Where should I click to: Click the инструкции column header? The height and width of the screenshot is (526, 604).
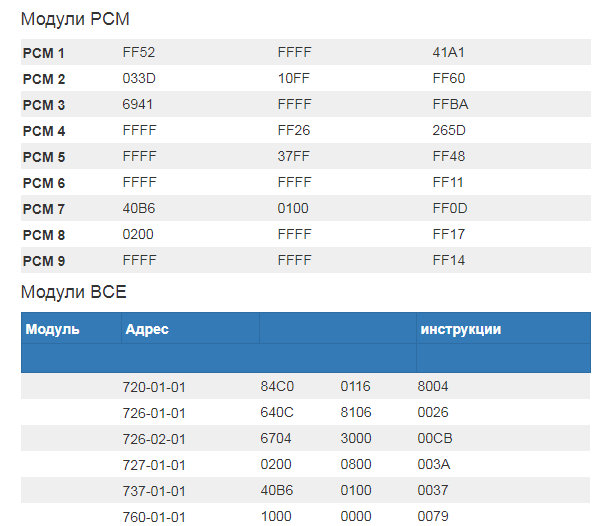click(461, 329)
